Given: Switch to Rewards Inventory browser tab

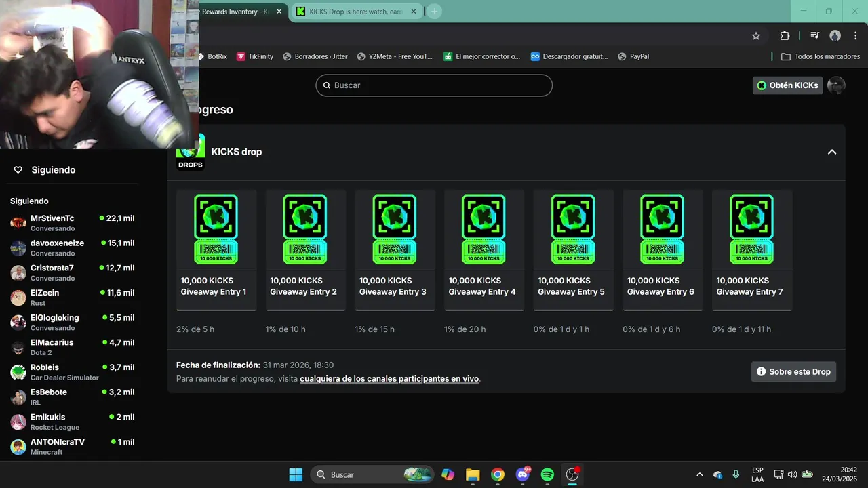Looking at the screenshot, I should (x=235, y=12).
